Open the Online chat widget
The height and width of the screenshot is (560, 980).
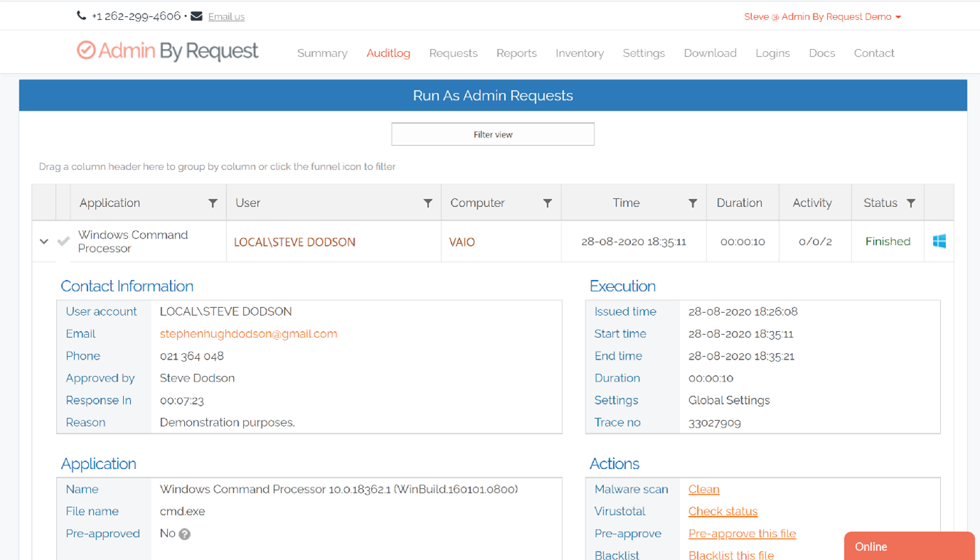(x=909, y=546)
